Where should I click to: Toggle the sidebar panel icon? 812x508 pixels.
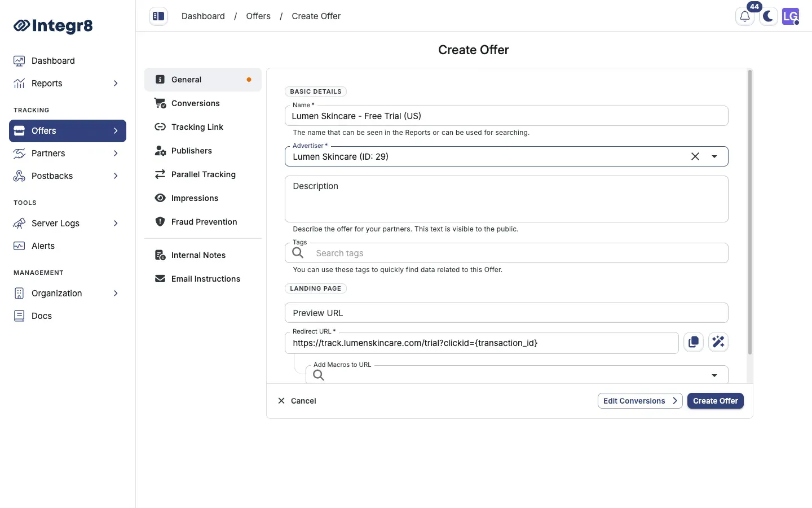158,16
